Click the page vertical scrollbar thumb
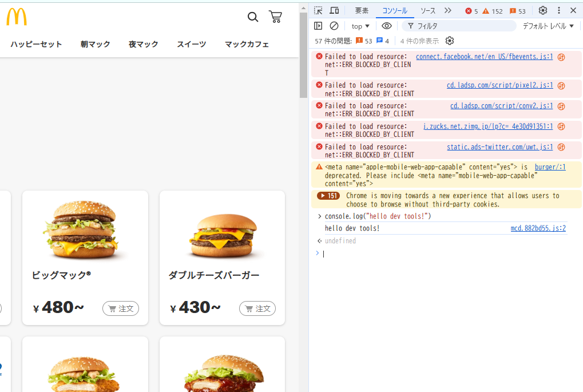This screenshot has width=583, height=392. tap(303, 56)
